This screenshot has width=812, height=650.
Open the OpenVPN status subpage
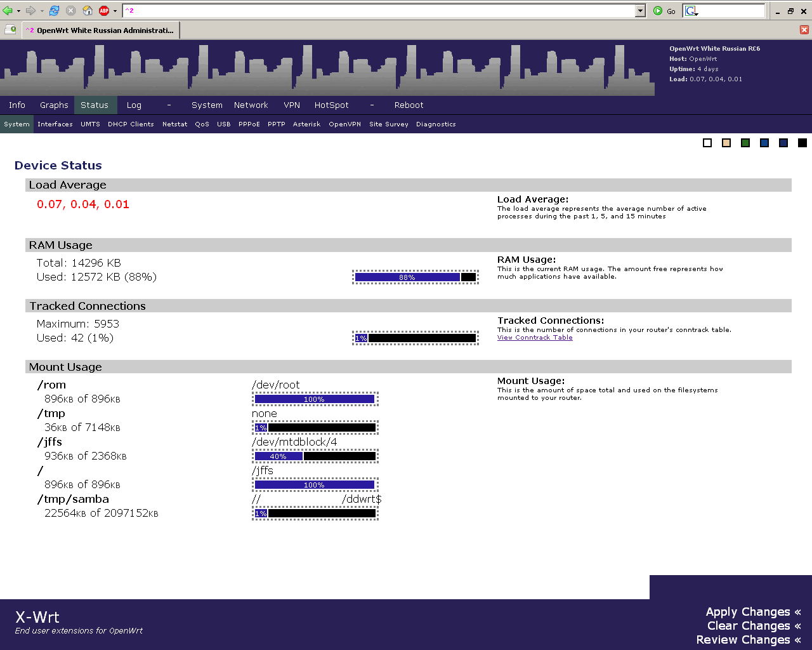(344, 124)
